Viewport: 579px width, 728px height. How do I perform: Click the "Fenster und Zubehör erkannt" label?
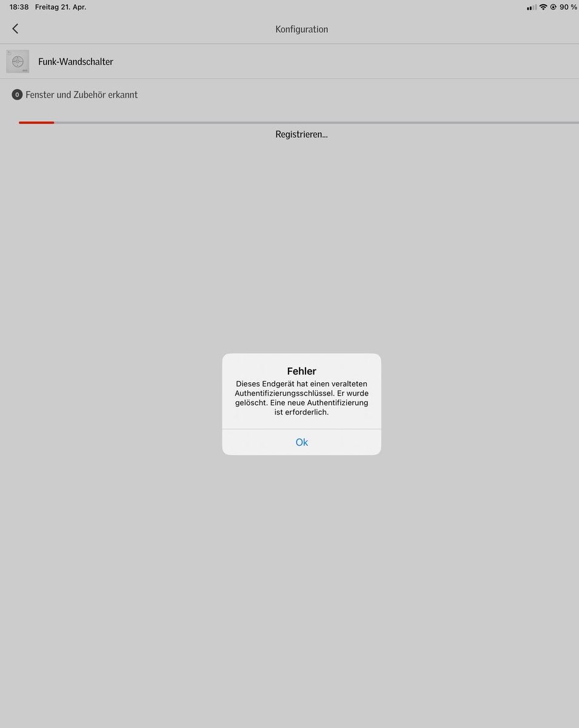tap(81, 95)
